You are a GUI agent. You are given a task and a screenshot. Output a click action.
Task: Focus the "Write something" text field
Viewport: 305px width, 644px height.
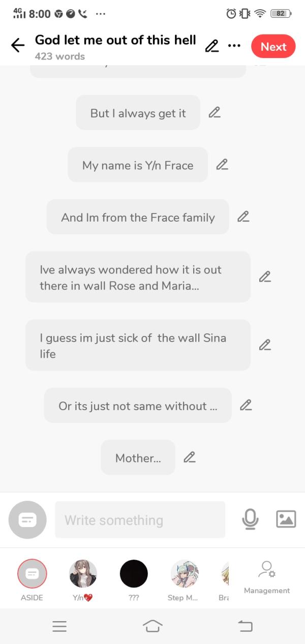[140, 520]
